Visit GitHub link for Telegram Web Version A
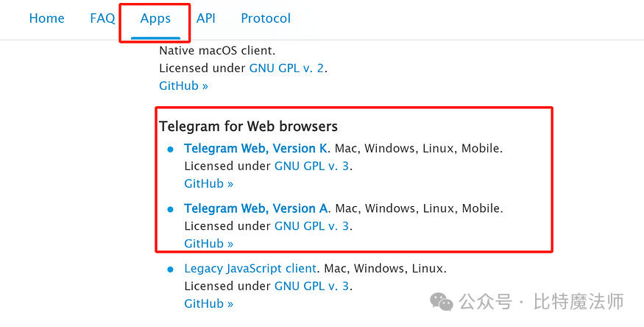Screen dimensions: 644x327 coord(208,244)
